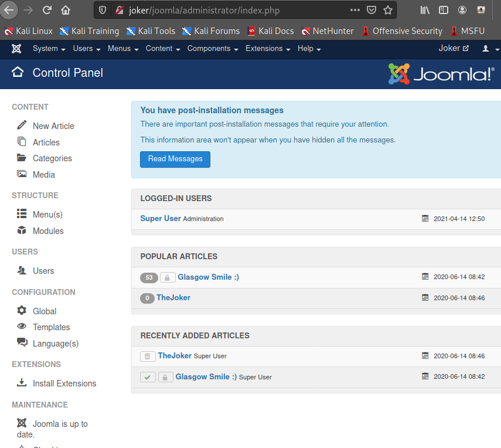This screenshot has width=501, height=448.
Task: Open the Kali Training bookmark
Action: point(90,31)
